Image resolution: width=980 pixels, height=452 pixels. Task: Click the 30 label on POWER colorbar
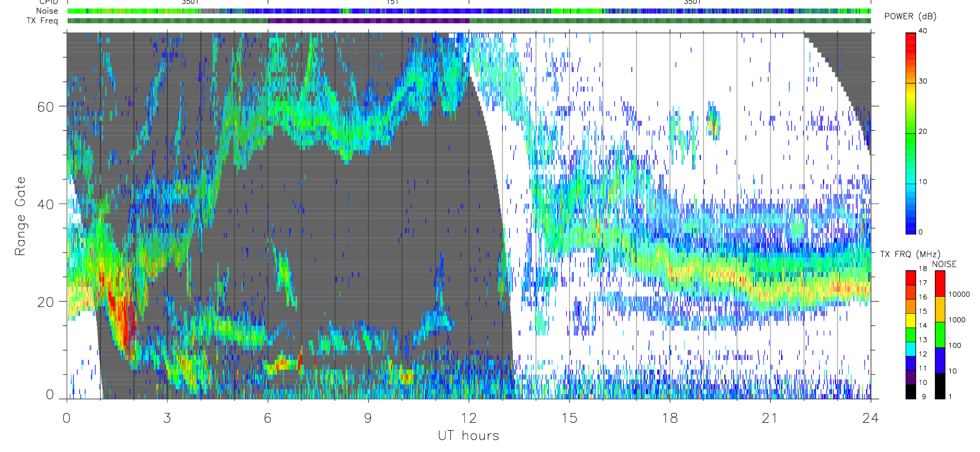pos(923,81)
